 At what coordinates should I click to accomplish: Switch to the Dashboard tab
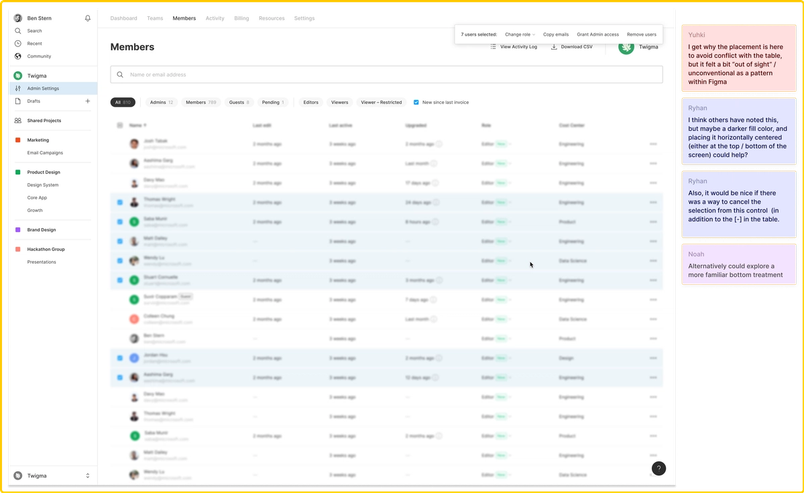tap(124, 18)
